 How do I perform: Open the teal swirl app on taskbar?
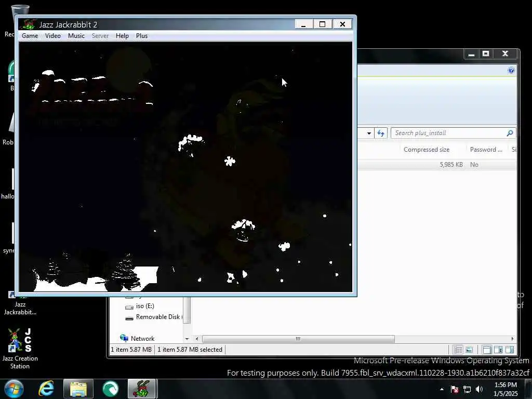111,389
